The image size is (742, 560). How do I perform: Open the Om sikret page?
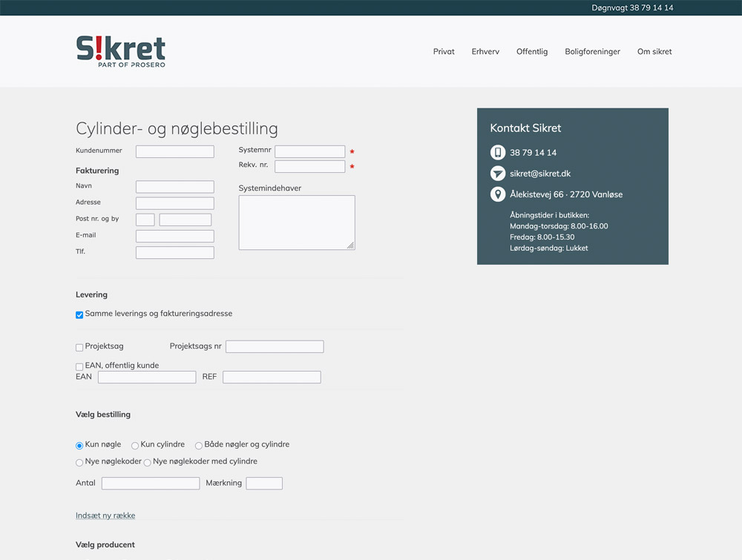(654, 52)
